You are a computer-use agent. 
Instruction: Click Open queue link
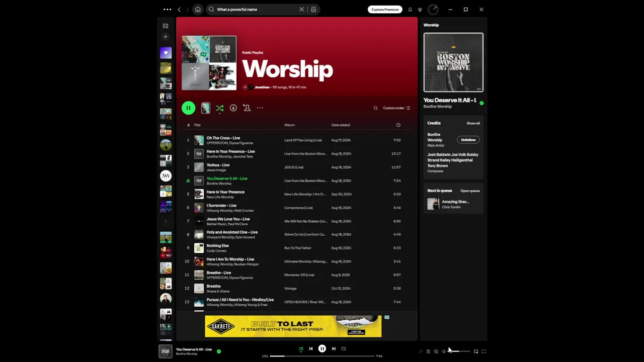(470, 191)
